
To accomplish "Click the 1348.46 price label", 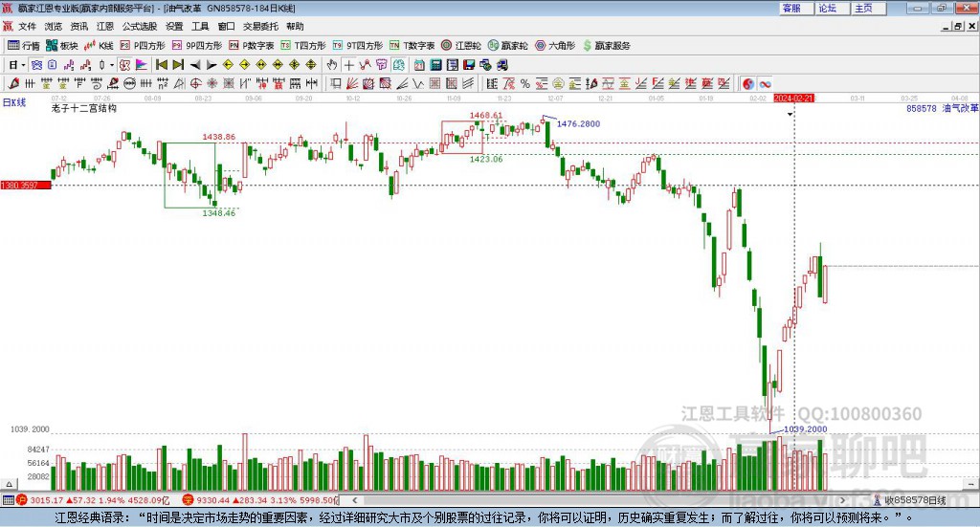I will click(219, 213).
